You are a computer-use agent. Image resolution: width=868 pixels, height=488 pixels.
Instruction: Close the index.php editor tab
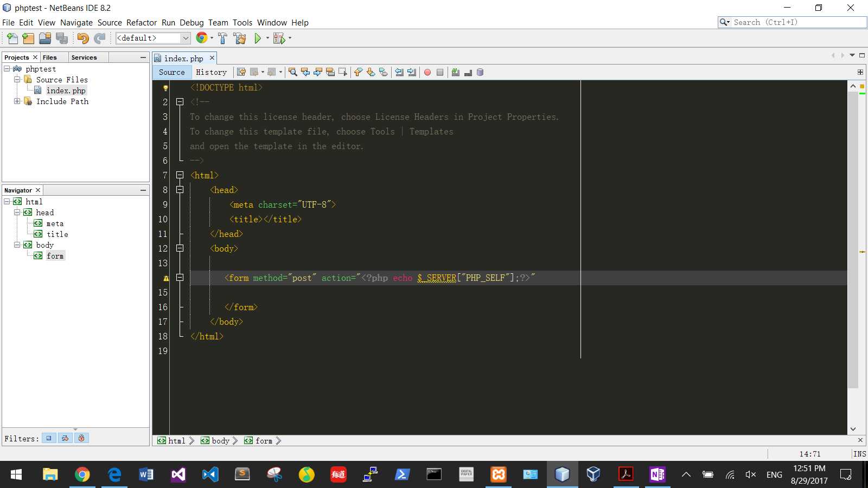click(x=212, y=58)
